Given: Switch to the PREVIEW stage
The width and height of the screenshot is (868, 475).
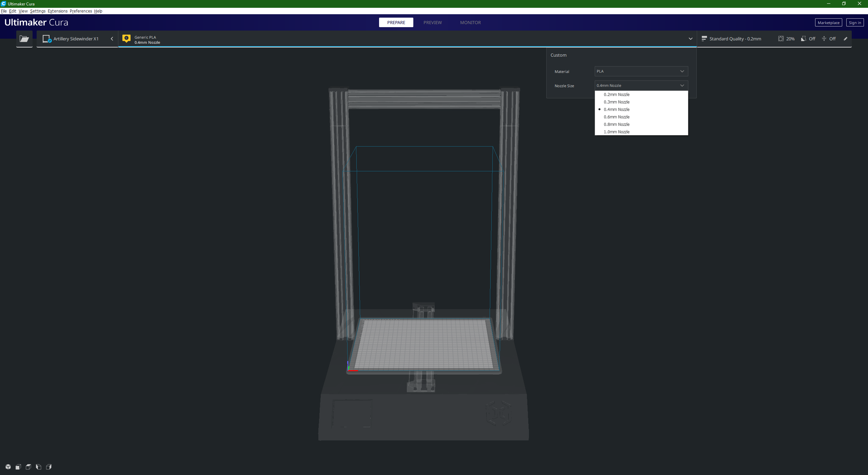Looking at the screenshot, I should pos(433,22).
